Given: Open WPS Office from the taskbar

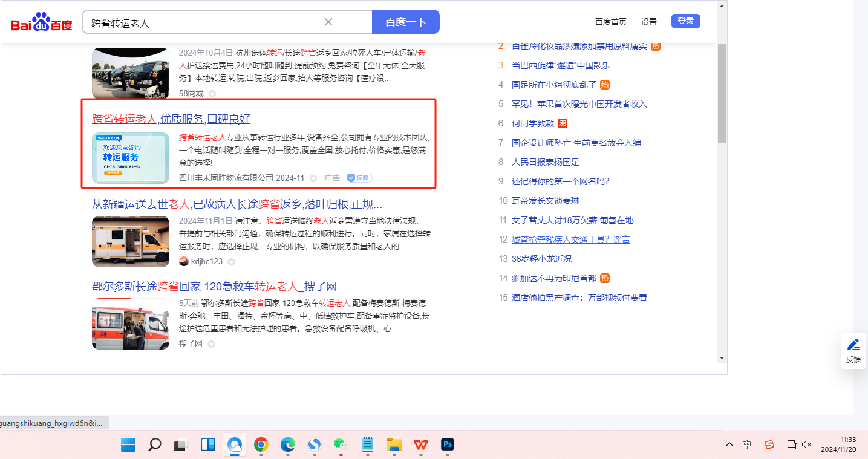Looking at the screenshot, I should click(x=421, y=445).
